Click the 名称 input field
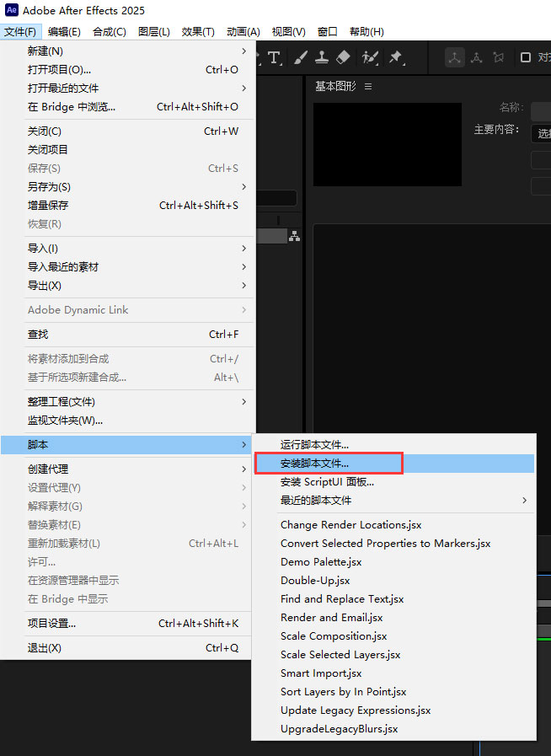 click(541, 111)
